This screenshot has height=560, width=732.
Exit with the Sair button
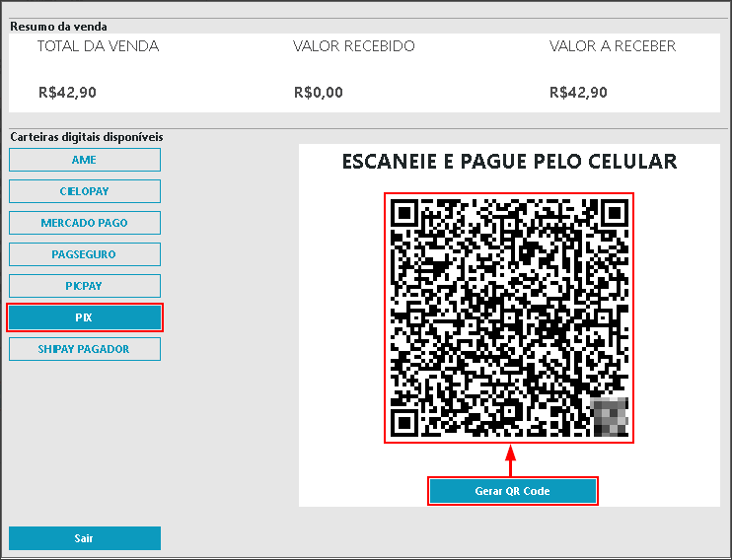coord(85,538)
